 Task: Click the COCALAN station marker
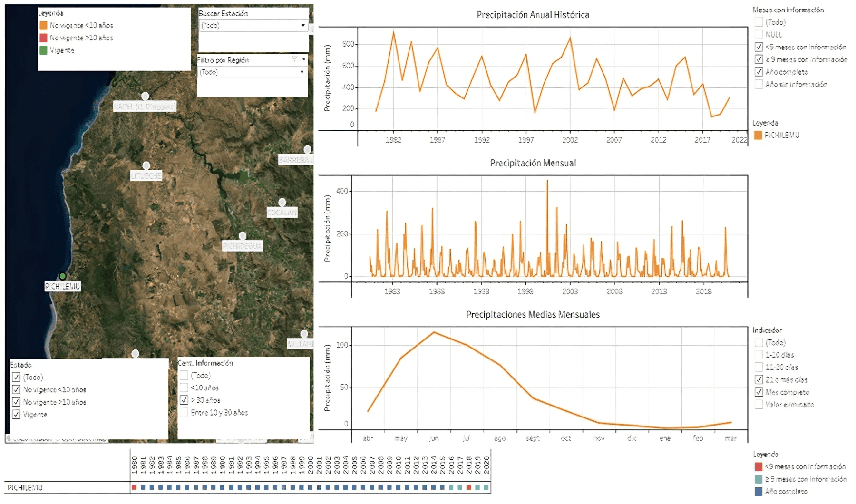[x=282, y=202]
